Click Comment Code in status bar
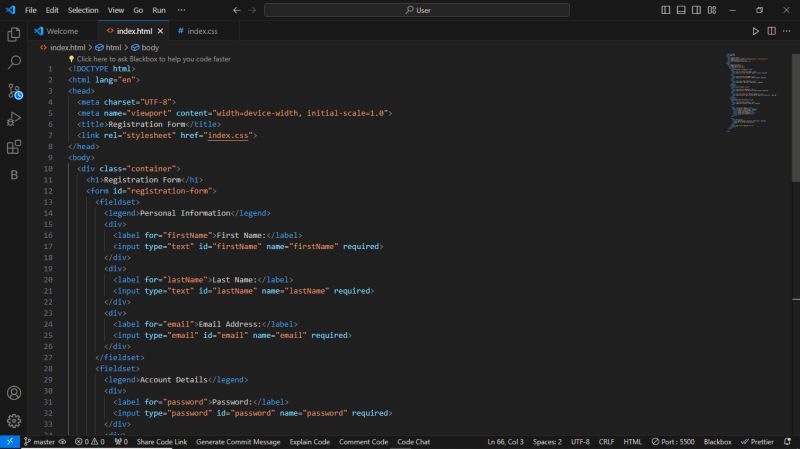 tap(363, 442)
